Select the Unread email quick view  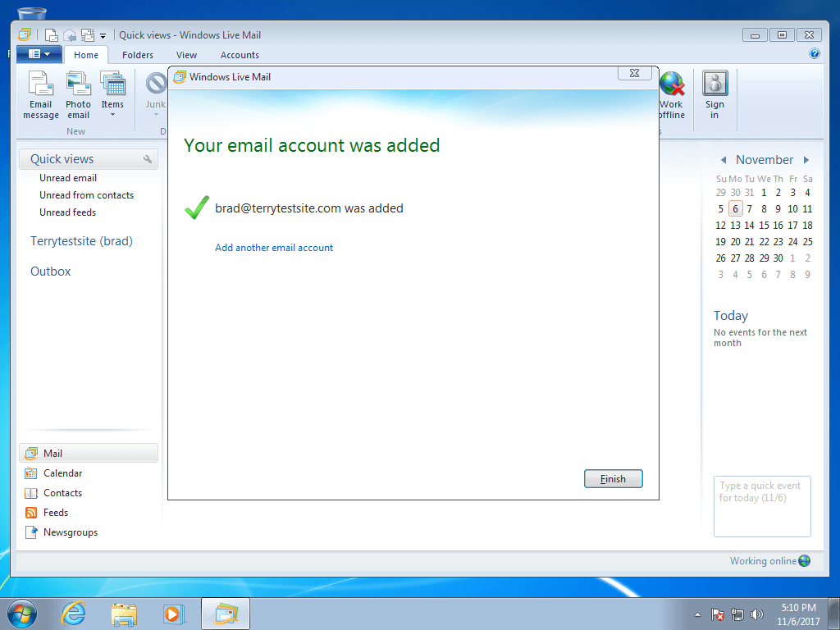68,178
